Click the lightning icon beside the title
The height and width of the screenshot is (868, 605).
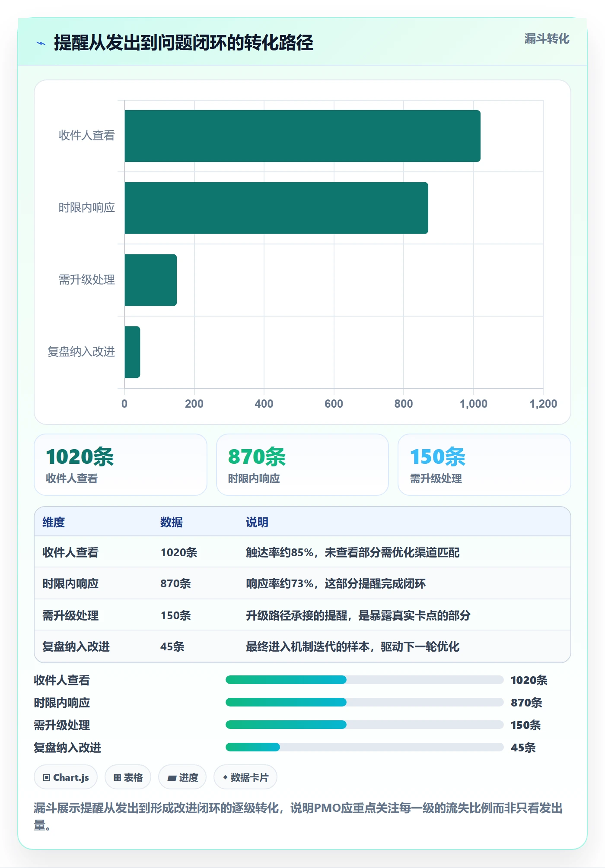41,43
